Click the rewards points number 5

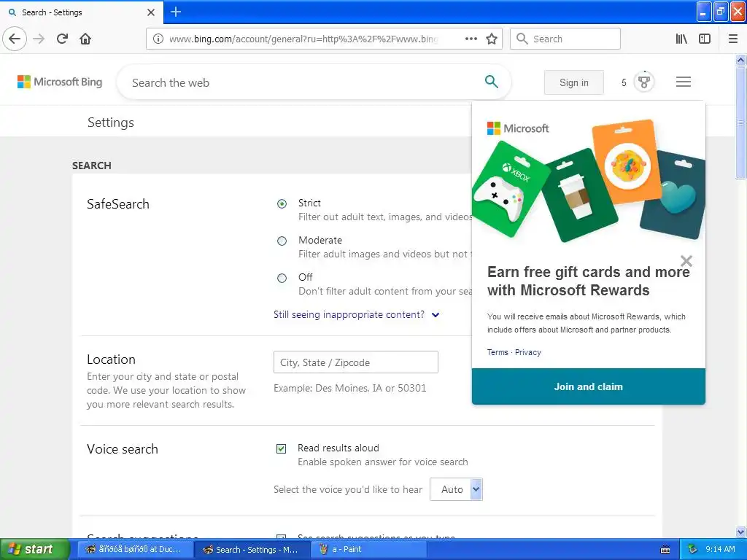pos(624,82)
